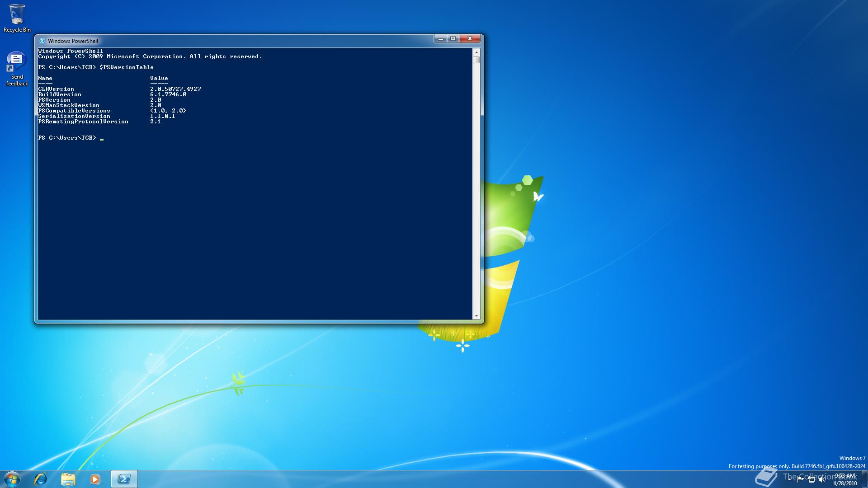This screenshot has height=488, width=868.
Task: Open the Start menu orb
Action: (x=12, y=479)
